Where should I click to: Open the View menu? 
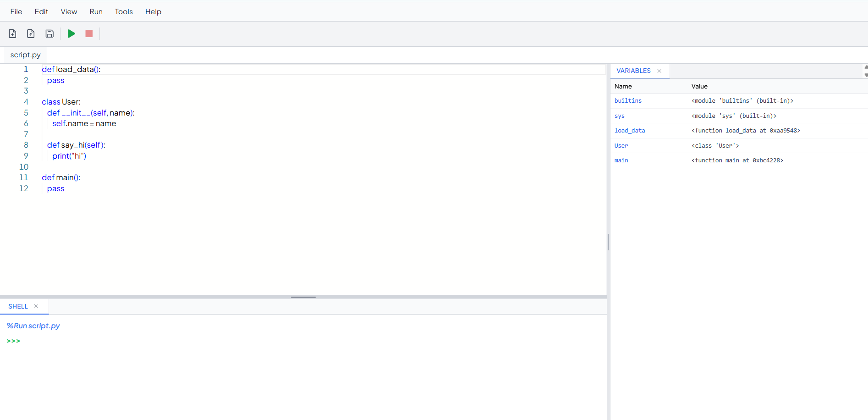[68, 11]
